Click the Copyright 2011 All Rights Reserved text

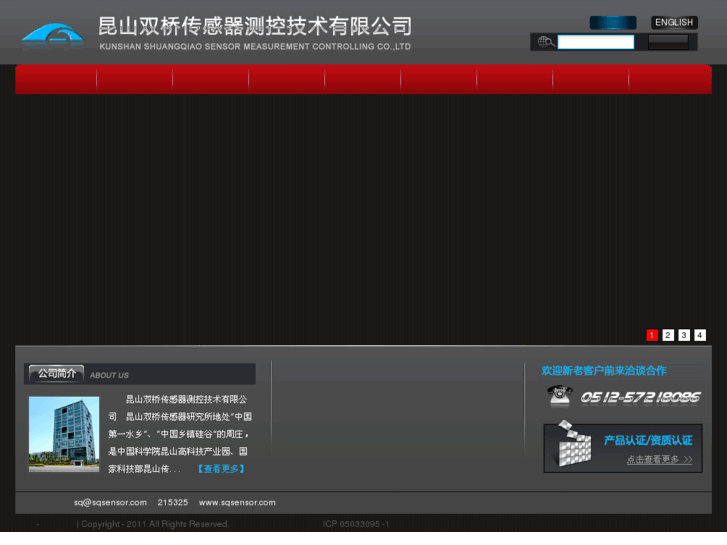(153, 524)
